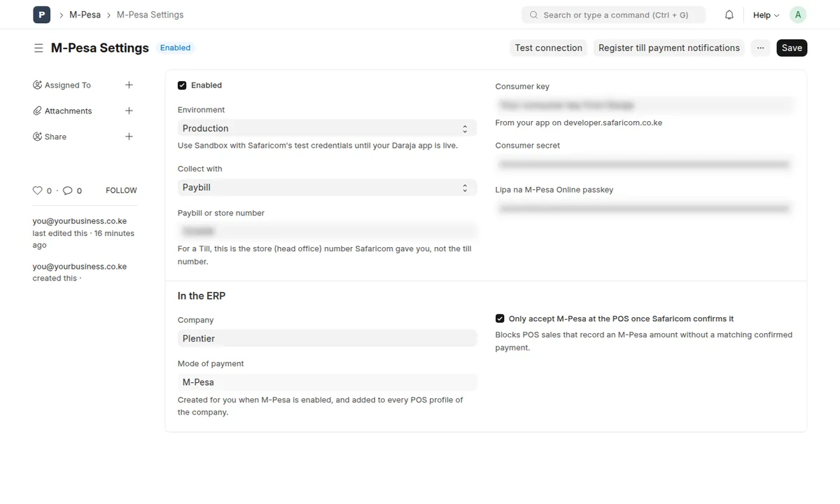The height and width of the screenshot is (504, 840).
Task: Click the Company field showing Plentier
Action: pyautogui.click(x=327, y=338)
